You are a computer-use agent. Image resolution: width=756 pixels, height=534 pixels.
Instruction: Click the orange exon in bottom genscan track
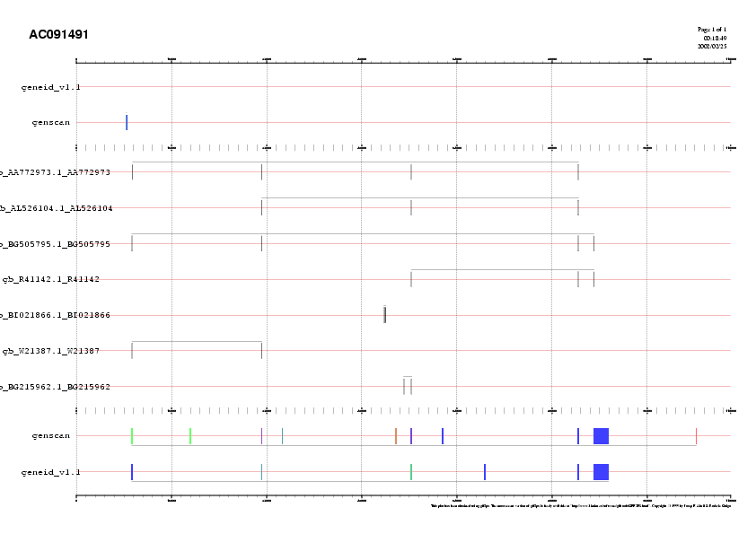[x=395, y=436]
